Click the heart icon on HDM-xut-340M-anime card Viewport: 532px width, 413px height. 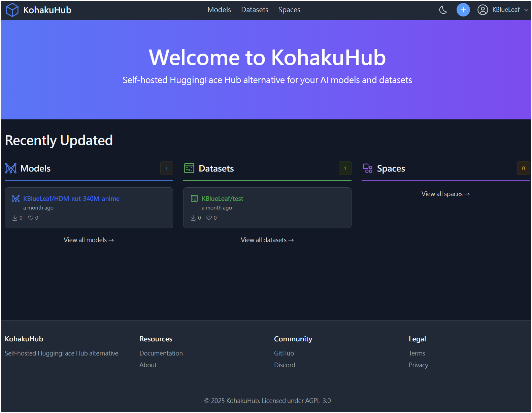pos(31,218)
